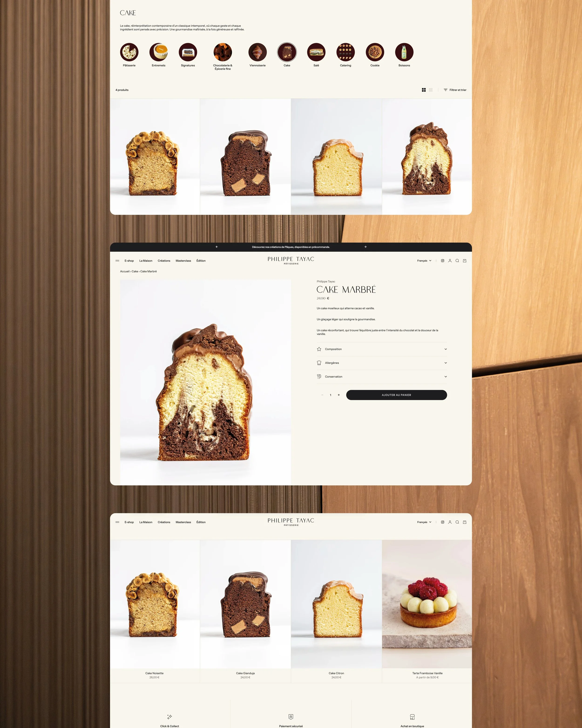Open Masterclass menu on product page
The image size is (582, 728).
pos(183,261)
